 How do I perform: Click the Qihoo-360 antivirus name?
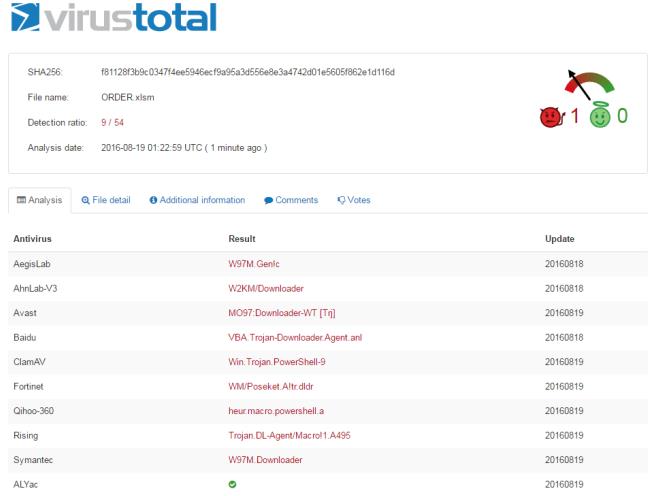tap(33, 411)
